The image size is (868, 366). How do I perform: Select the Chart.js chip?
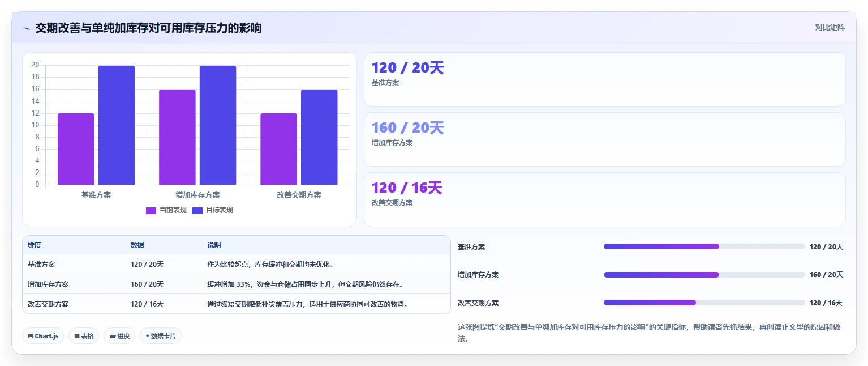(x=43, y=336)
